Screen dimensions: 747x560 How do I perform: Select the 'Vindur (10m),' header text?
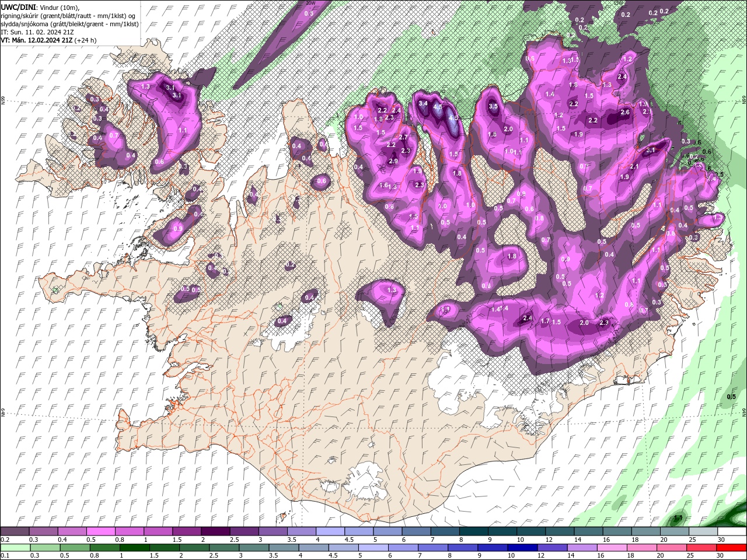[61, 6]
